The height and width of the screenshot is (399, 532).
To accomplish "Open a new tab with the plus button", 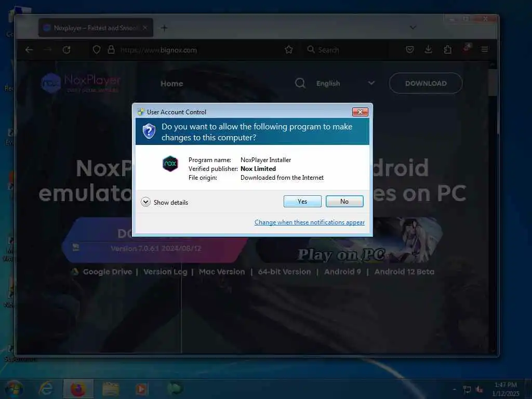I will (164, 28).
